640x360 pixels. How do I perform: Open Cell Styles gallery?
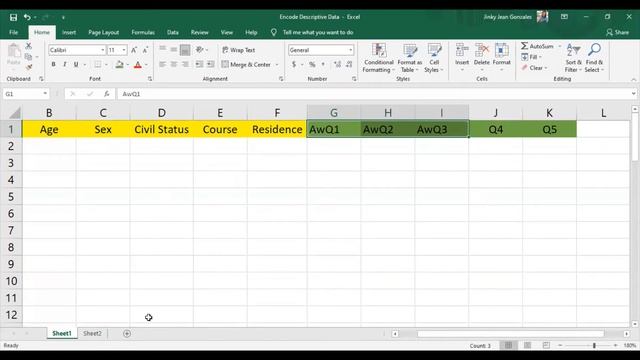(x=434, y=58)
